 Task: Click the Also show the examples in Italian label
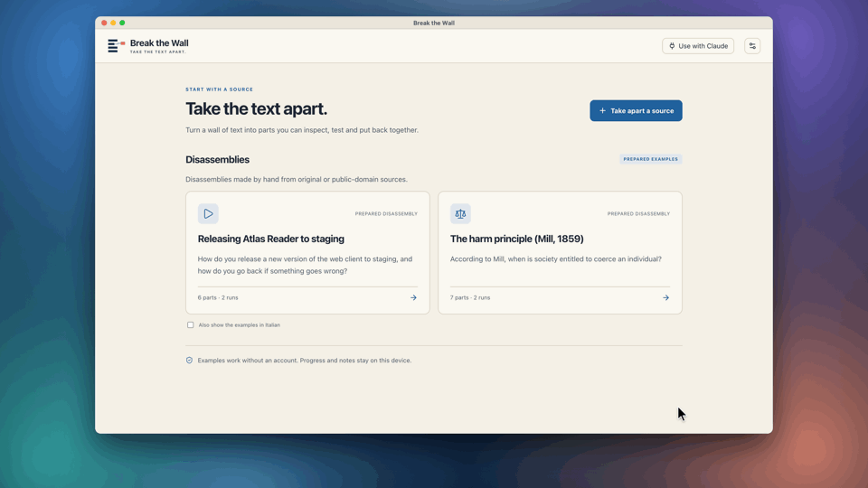(x=239, y=324)
